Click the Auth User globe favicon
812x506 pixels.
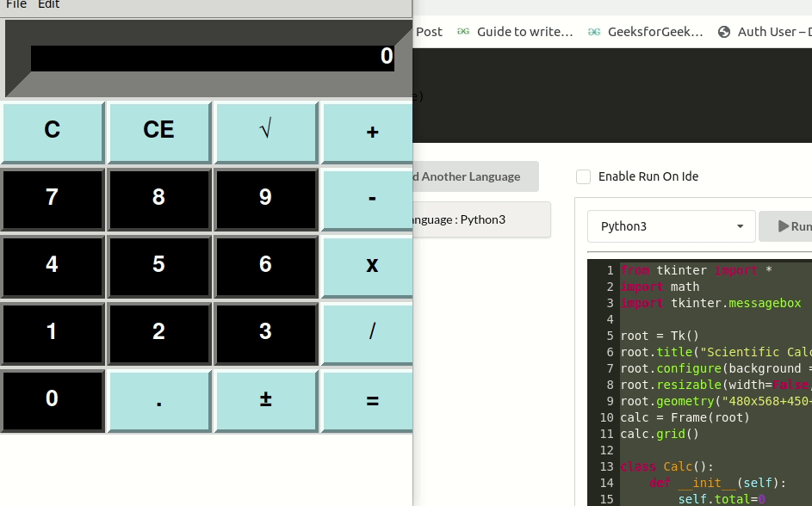(x=724, y=31)
